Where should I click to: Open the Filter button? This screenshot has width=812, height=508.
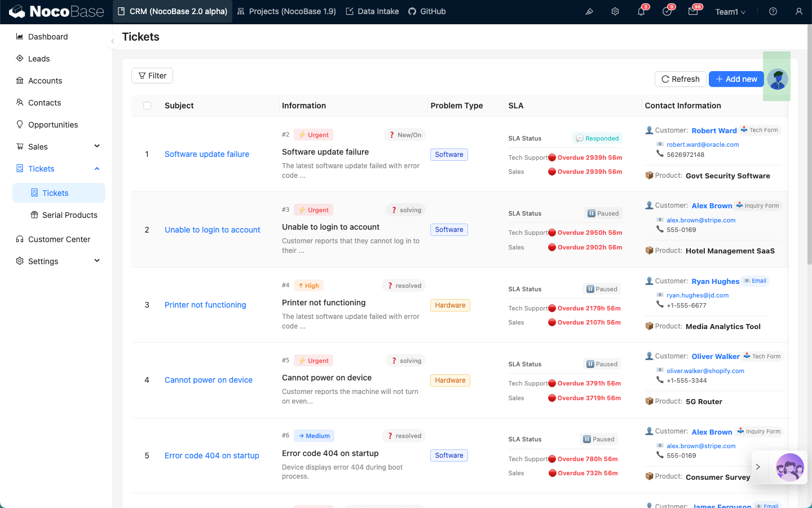tap(152, 76)
